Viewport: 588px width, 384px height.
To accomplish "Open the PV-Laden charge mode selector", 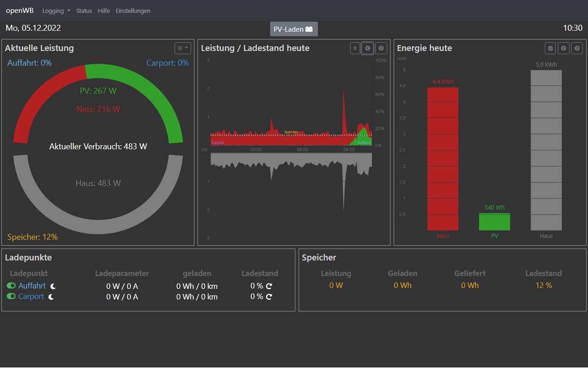I will pos(294,29).
